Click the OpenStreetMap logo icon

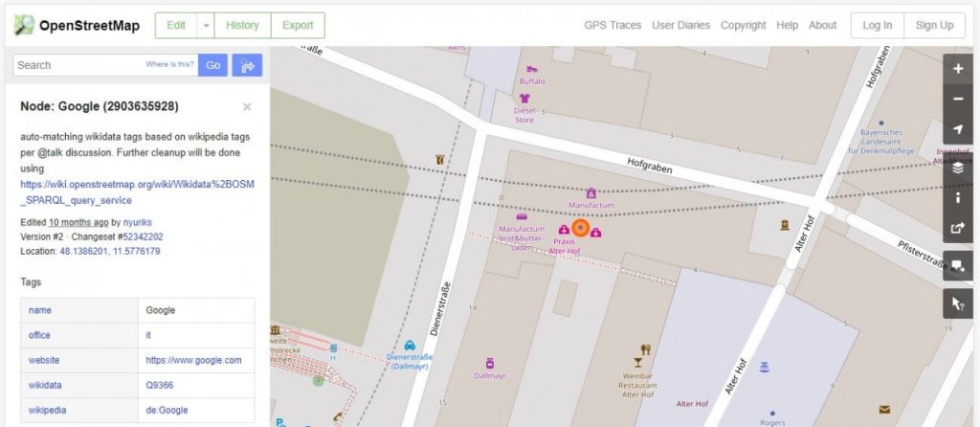pyautogui.click(x=24, y=25)
